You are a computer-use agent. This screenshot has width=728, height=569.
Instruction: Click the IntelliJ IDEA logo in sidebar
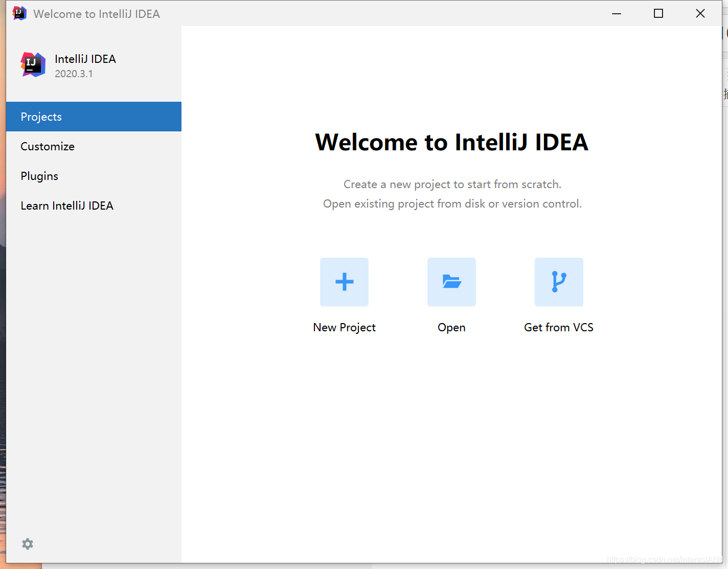pos(33,65)
